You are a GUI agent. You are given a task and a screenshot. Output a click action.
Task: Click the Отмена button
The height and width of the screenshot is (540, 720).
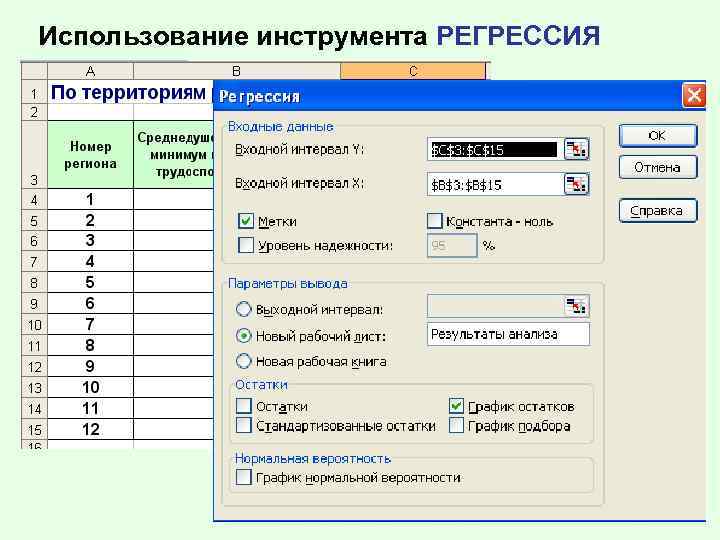coord(658,167)
